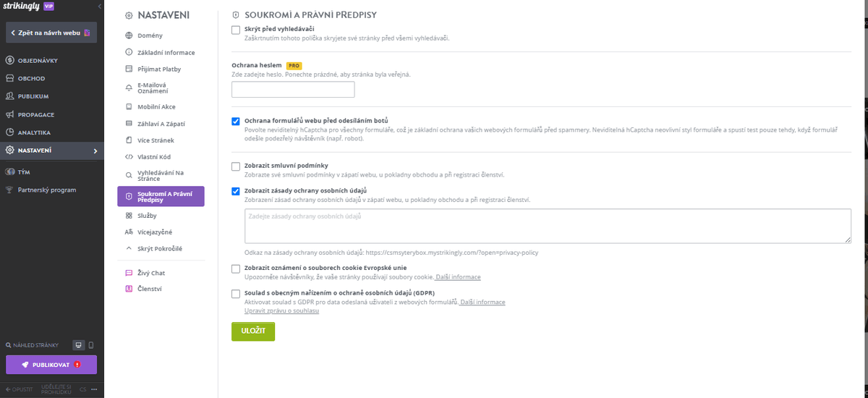The height and width of the screenshot is (398, 868).
Task: Tick Zobrazit smluvní podmínky checkbox
Action: (x=236, y=166)
